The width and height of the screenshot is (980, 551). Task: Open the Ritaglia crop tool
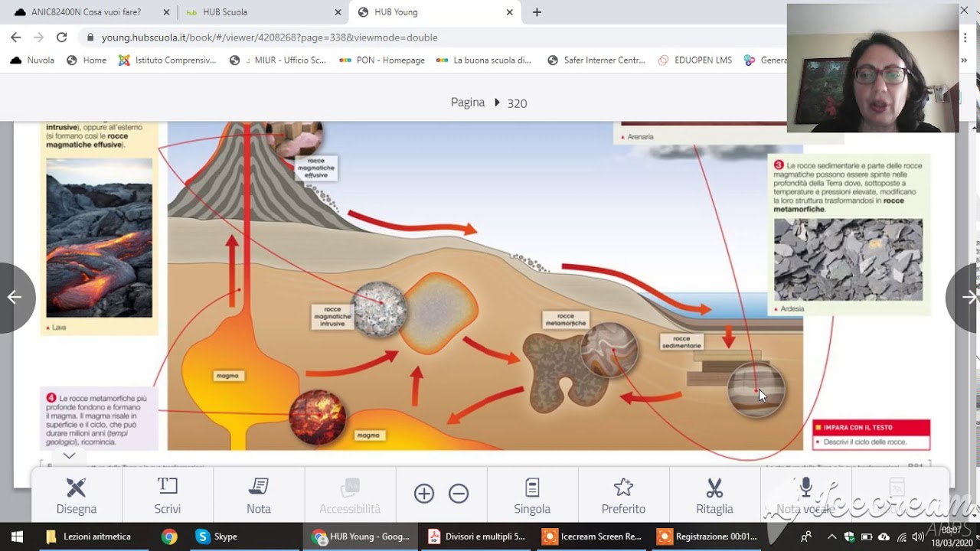[714, 495]
